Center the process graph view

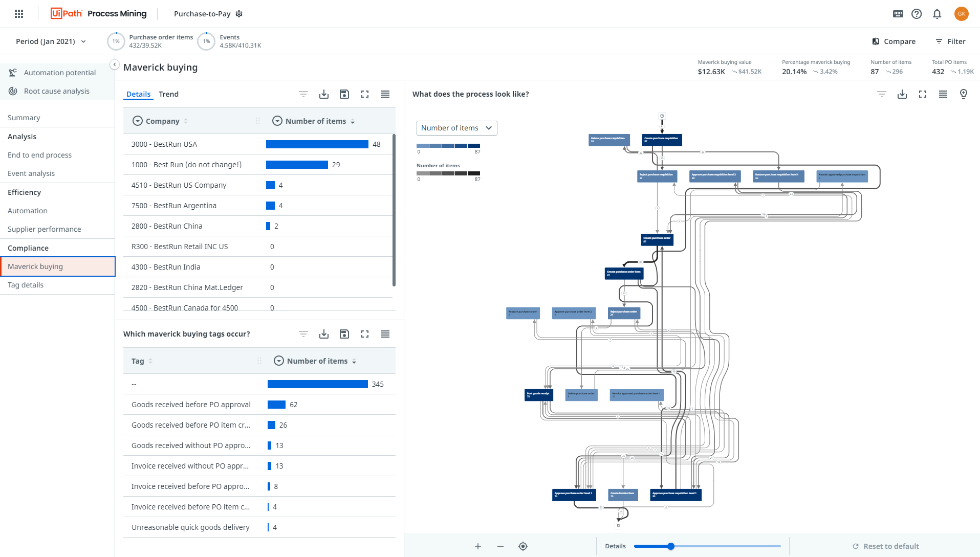point(523,546)
